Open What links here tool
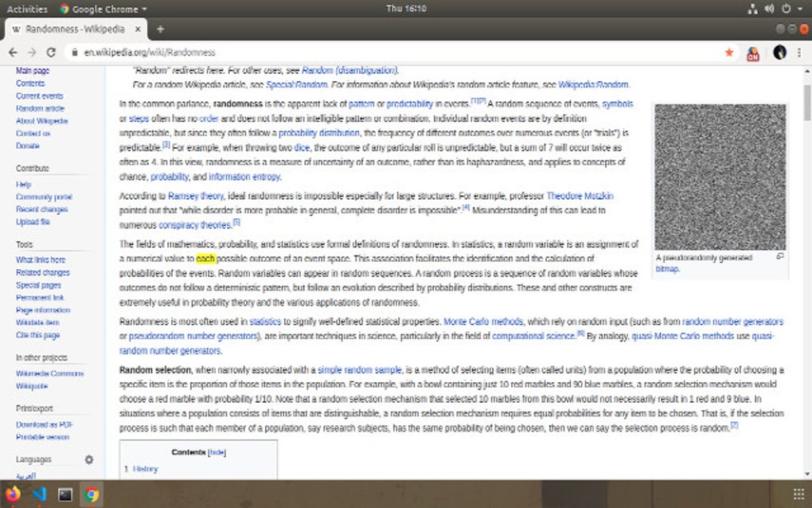The width and height of the screenshot is (812, 508). [41, 260]
